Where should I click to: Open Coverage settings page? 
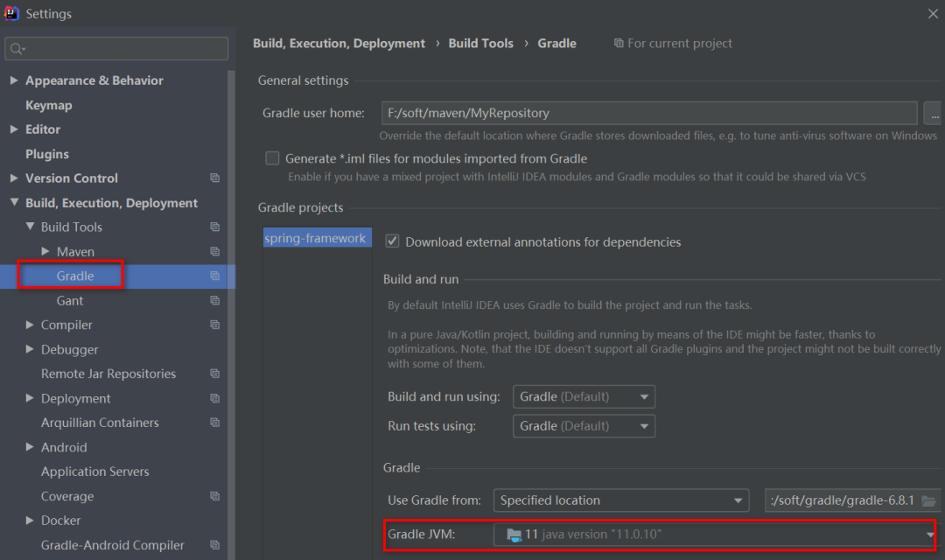[67, 496]
